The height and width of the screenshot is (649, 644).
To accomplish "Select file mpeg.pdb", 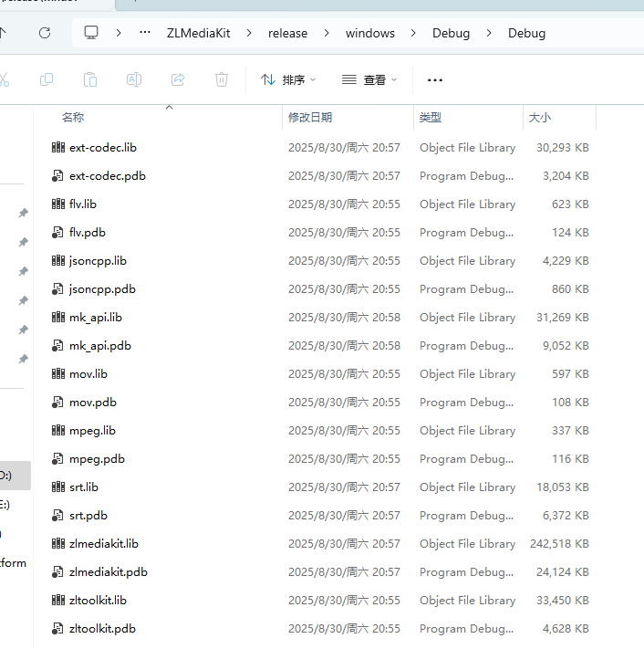I will pos(98,459).
